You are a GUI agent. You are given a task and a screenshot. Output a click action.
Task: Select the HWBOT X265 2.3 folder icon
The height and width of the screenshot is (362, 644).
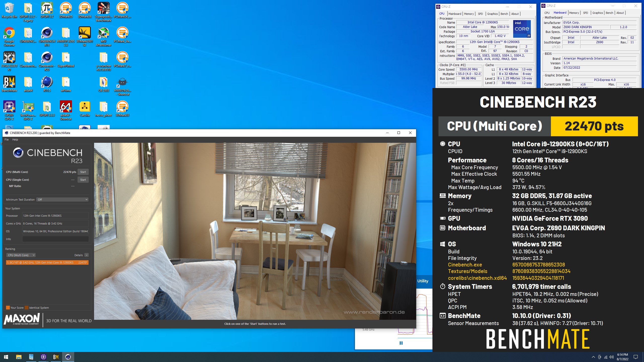pos(66,37)
